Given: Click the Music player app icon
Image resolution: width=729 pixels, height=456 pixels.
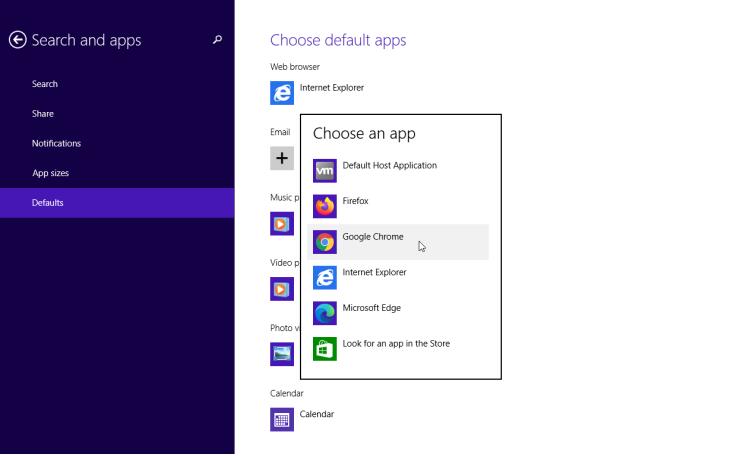Looking at the screenshot, I should [282, 224].
